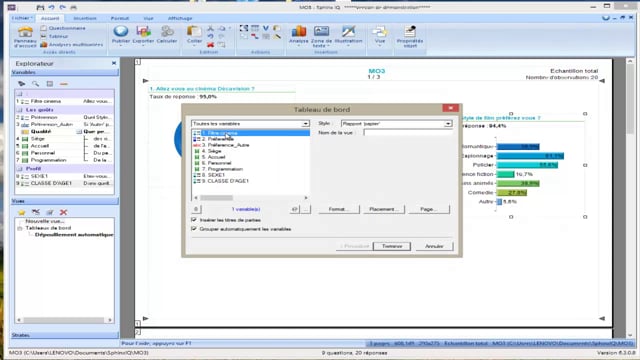The height and width of the screenshot is (360, 640).
Task: Close the Explorateur panel
Action: (114, 63)
